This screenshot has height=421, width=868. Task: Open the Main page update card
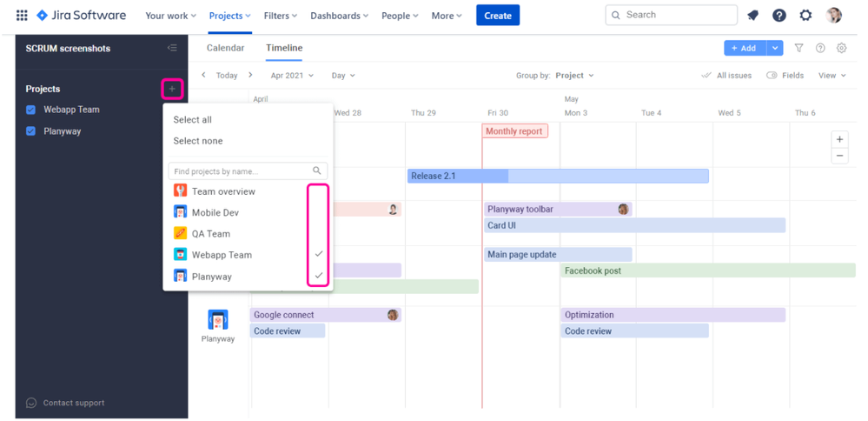click(558, 254)
